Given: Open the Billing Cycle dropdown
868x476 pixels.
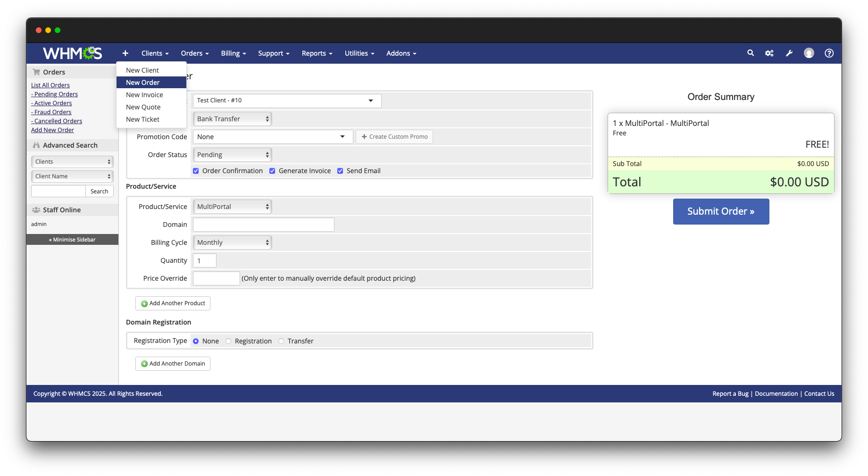Looking at the screenshot, I should pos(233,242).
